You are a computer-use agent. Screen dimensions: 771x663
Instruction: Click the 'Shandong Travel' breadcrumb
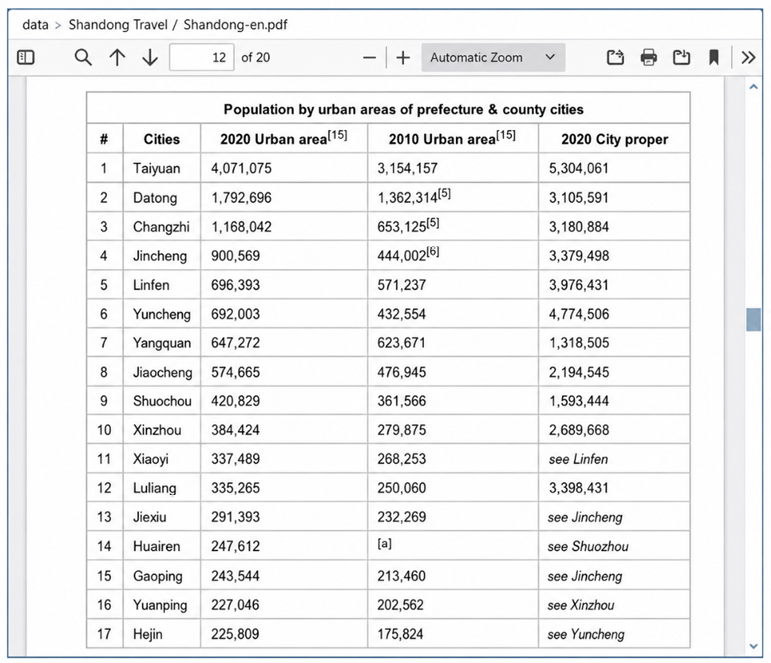pos(118,25)
